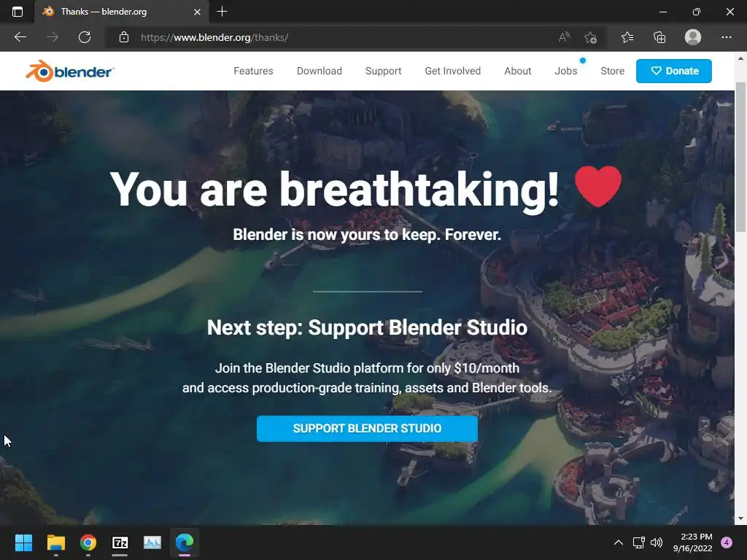
Task: Click scrollbar down arrow
Action: (740, 518)
